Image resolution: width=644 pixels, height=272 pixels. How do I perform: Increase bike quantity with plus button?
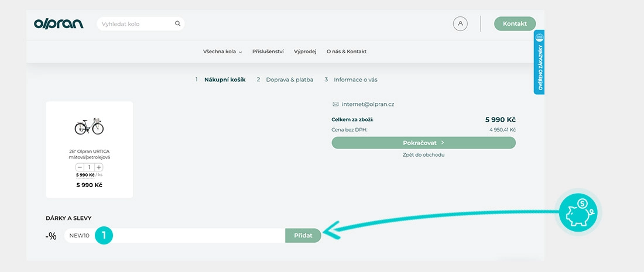pos(98,167)
